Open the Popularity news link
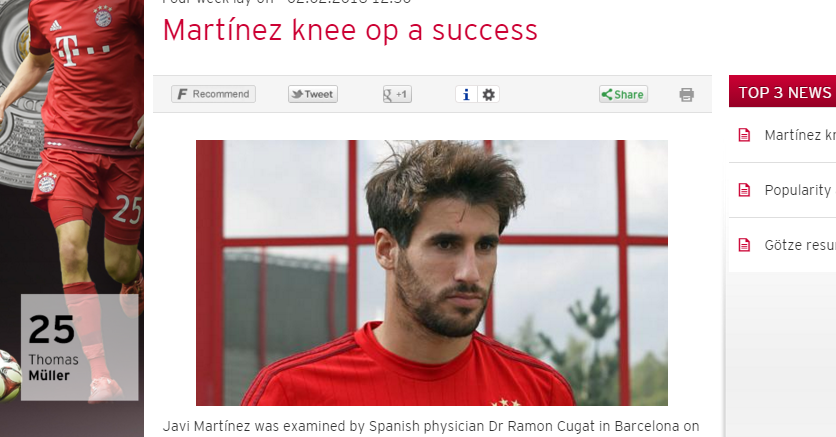This screenshot has width=836, height=437. click(x=800, y=190)
